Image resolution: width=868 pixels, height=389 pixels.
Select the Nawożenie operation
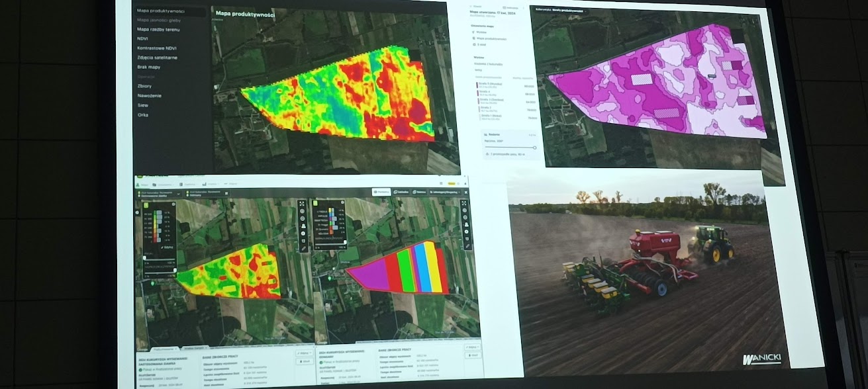pyautogui.click(x=149, y=96)
